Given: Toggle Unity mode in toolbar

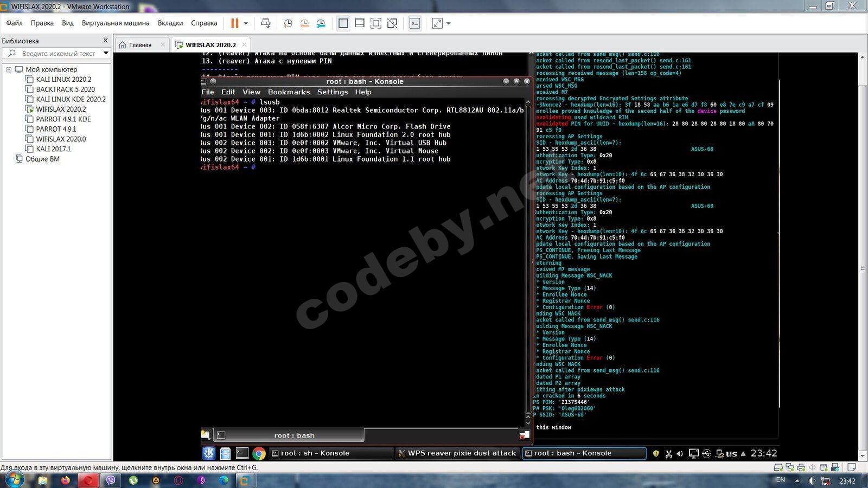Looking at the screenshot, I should pyautogui.click(x=392, y=23).
